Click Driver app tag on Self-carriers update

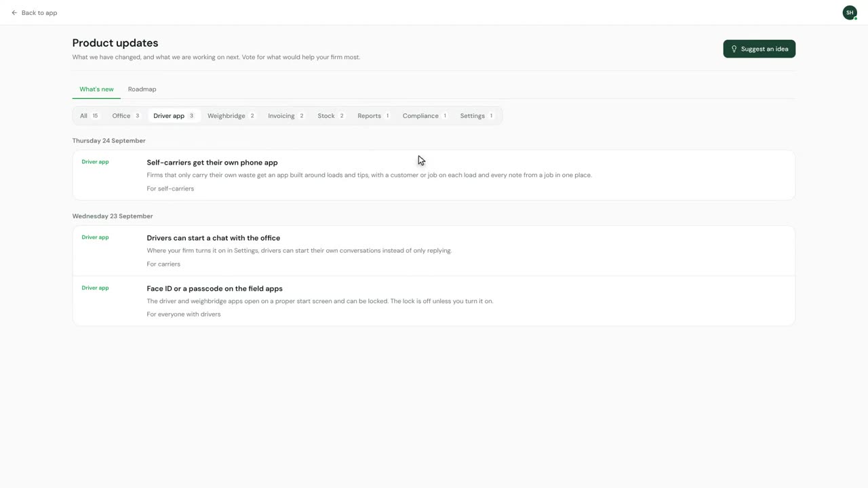[95, 162]
